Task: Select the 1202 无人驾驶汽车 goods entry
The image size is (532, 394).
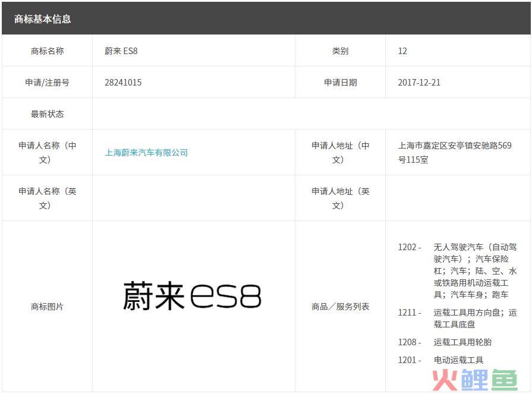Action: [457, 270]
